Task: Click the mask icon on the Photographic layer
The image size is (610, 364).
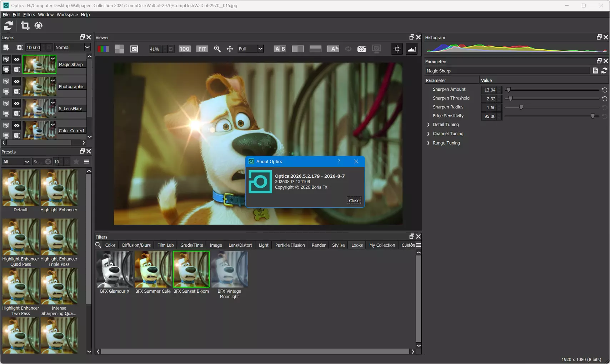Action: 16,92
